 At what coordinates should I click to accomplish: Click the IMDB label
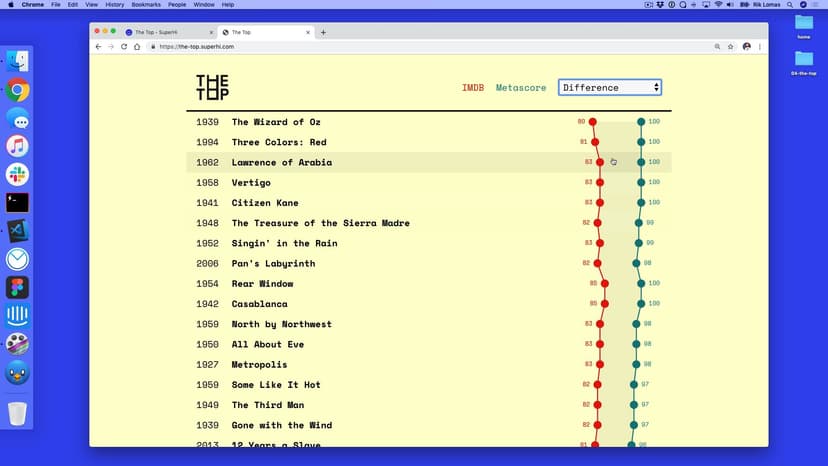tap(472, 88)
